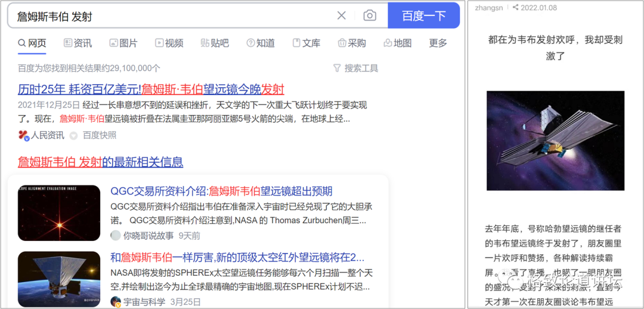The image size is (644, 309).
Task: Open the red star telescope alignment thumbnail
Action: 59,213
